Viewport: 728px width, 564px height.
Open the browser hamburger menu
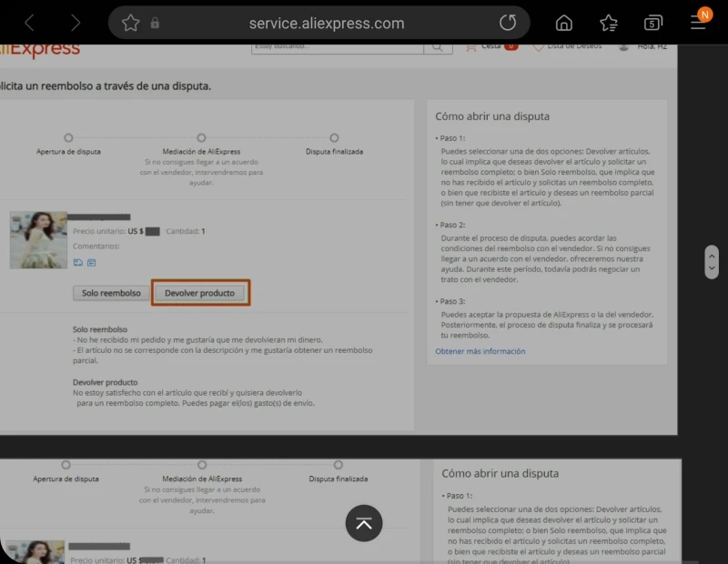pos(698,23)
